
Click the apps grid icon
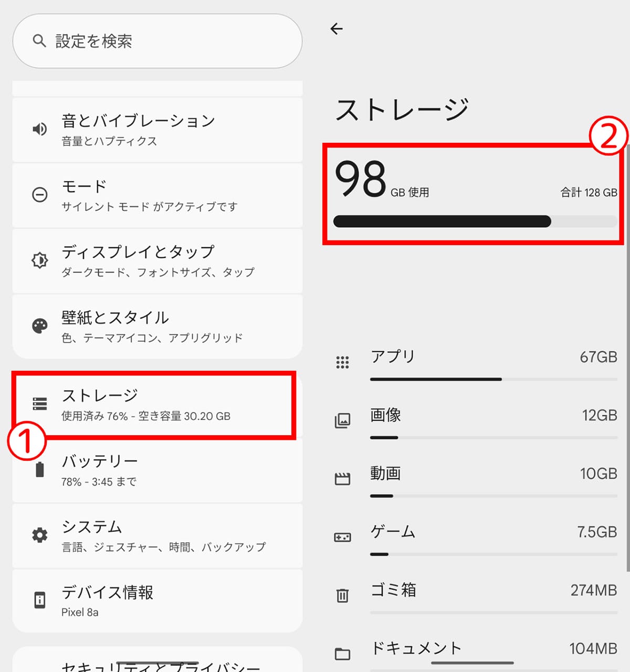pyautogui.click(x=342, y=362)
